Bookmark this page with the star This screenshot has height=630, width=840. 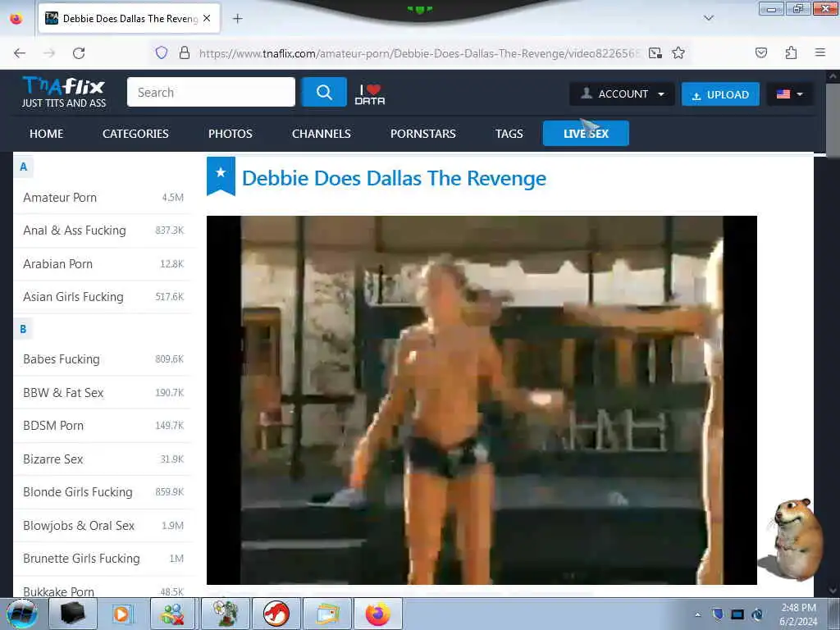pos(678,53)
